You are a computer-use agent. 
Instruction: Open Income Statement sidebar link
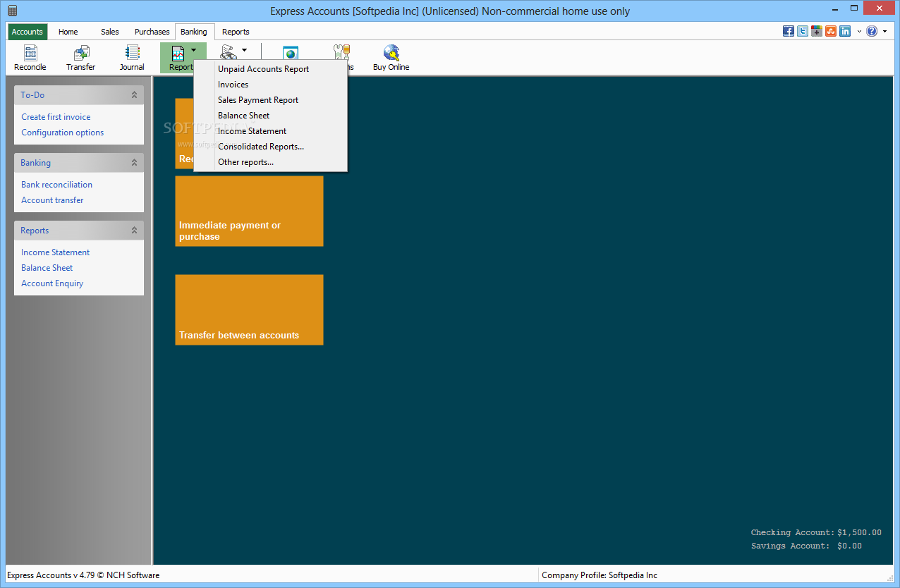coord(55,252)
